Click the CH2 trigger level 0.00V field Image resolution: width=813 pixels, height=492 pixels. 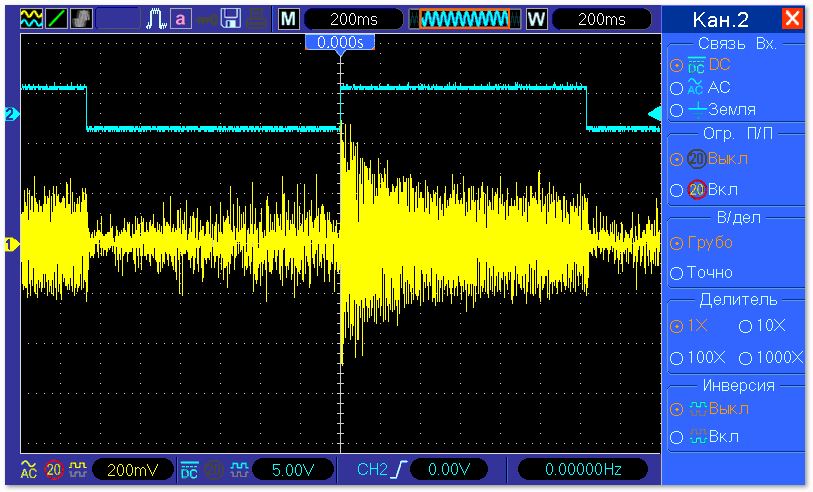(x=448, y=469)
